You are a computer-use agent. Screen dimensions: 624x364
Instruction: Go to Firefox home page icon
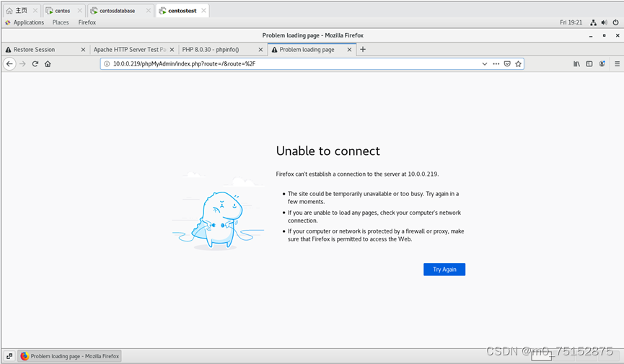pyautogui.click(x=48, y=63)
